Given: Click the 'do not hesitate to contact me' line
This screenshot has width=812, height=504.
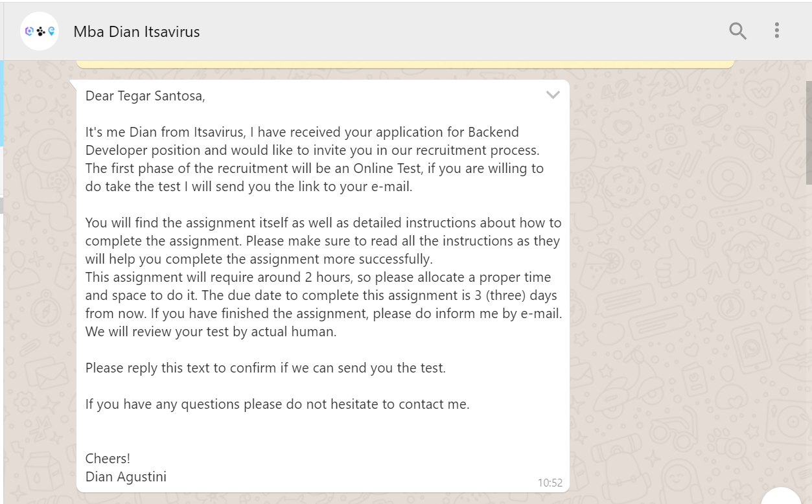Looking at the screenshot, I should pyautogui.click(x=277, y=404).
